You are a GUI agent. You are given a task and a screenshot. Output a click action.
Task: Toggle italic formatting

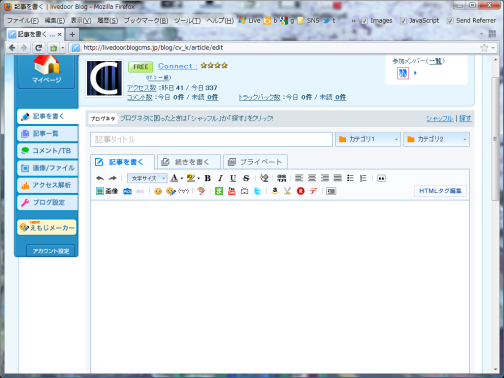coord(220,178)
